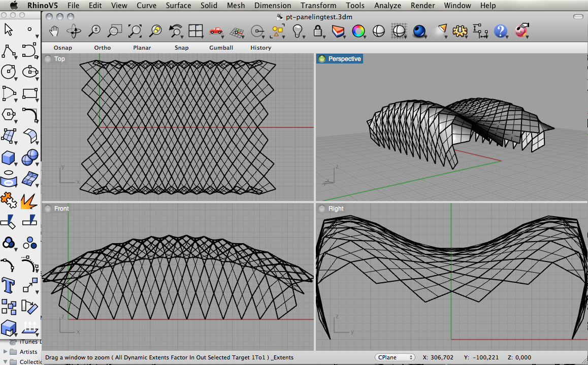The image size is (588, 365).
Task: Click the Zoom Extents magnifier icon
Action: tap(135, 31)
